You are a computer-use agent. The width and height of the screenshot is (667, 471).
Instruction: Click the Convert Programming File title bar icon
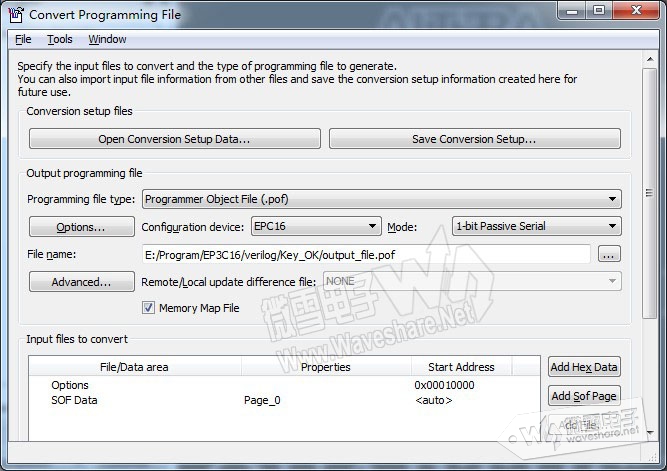pos(15,15)
